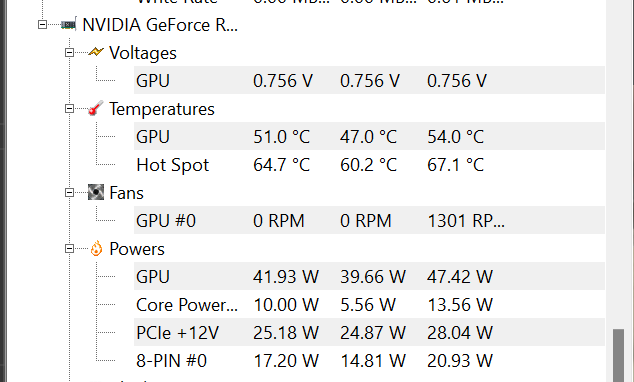Screen dimensions: 634x382
Task: Collapse the Voltages group
Action: click(x=70, y=53)
